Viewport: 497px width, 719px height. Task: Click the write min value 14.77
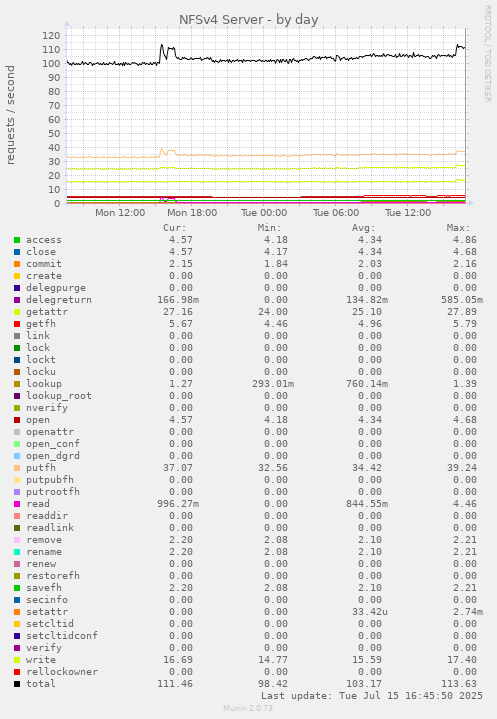point(273,660)
